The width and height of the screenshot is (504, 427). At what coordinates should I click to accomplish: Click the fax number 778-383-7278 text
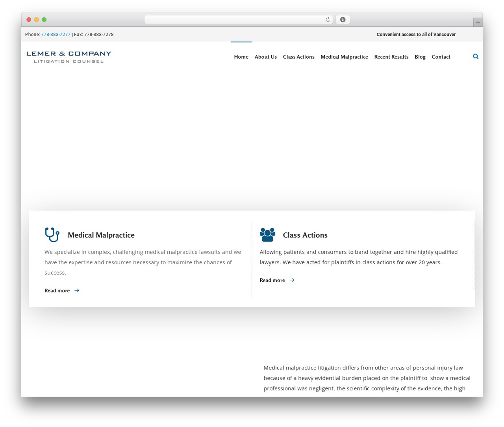[99, 35]
